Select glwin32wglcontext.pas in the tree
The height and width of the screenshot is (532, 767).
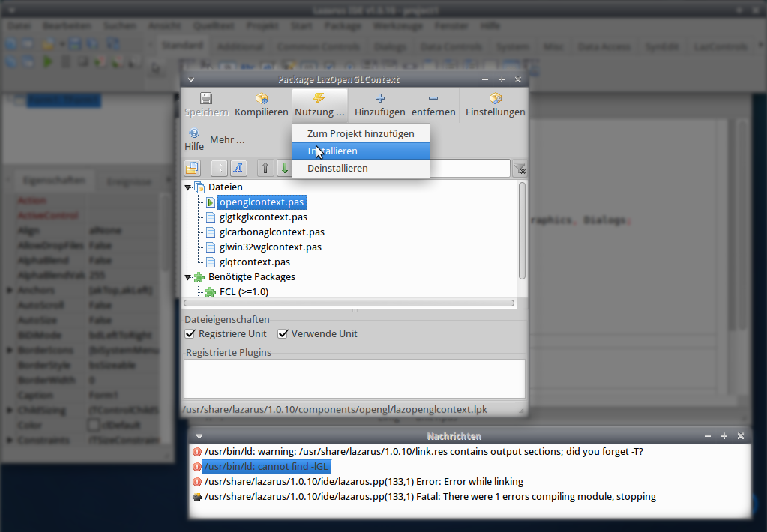pos(271,247)
